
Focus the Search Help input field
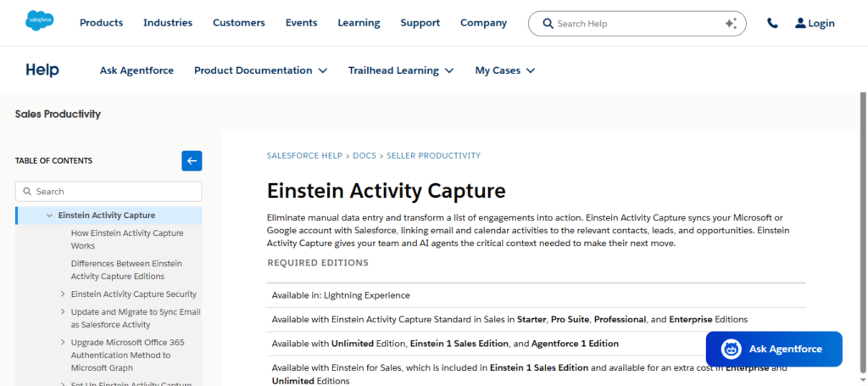pos(637,23)
